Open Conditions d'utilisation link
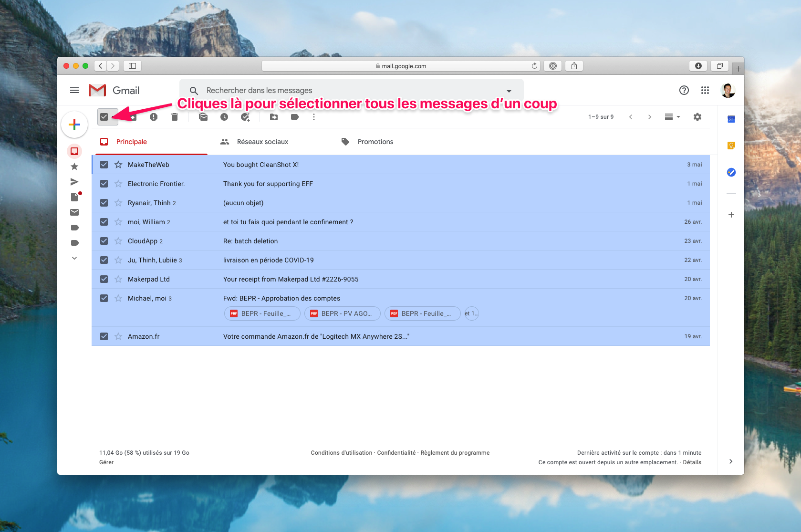The width and height of the screenshot is (801, 532). coord(342,453)
